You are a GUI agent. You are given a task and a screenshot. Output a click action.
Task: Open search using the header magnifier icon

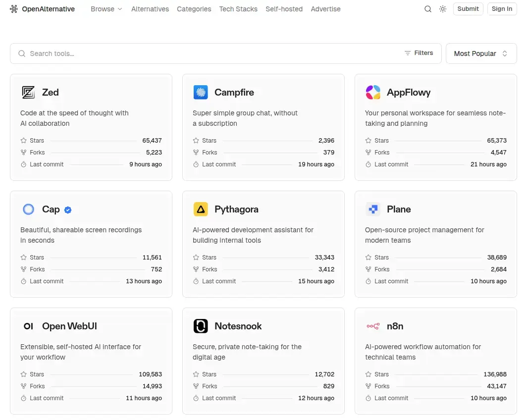(x=428, y=9)
